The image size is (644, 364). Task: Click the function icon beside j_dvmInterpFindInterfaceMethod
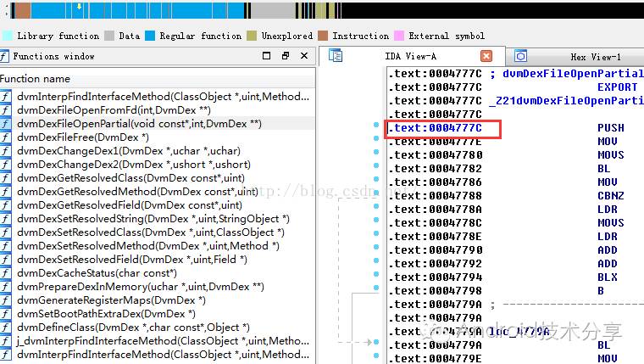point(5,341)
